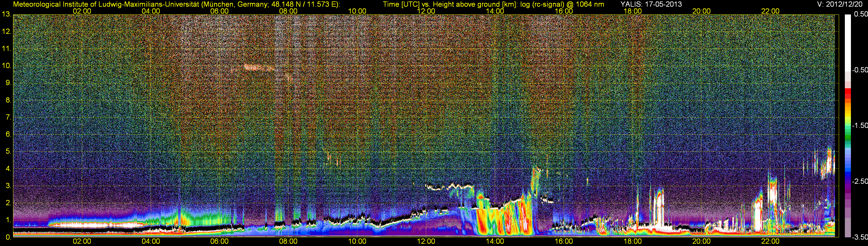Click the height axis label 8
The height and width of the screenshot is (246, 868).
(x=8, y=100)
